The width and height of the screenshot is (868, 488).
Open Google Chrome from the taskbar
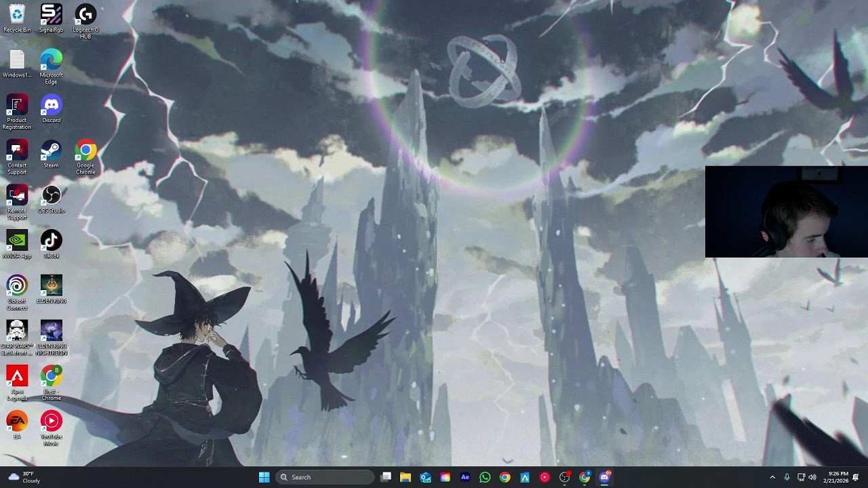point(505,477)
